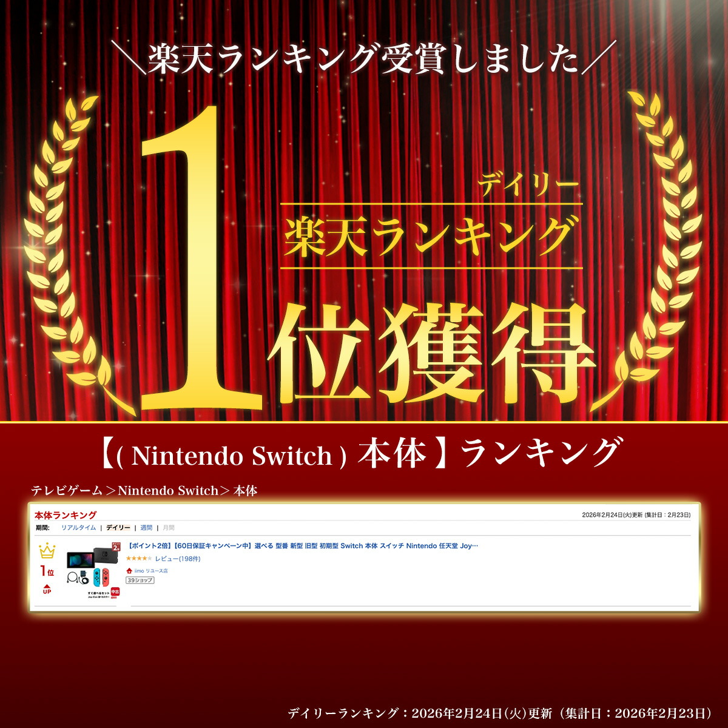Click the ポイント2倍 badge on the product image
Viewport: 728px width, 728px height.
[x=116, y=547]
